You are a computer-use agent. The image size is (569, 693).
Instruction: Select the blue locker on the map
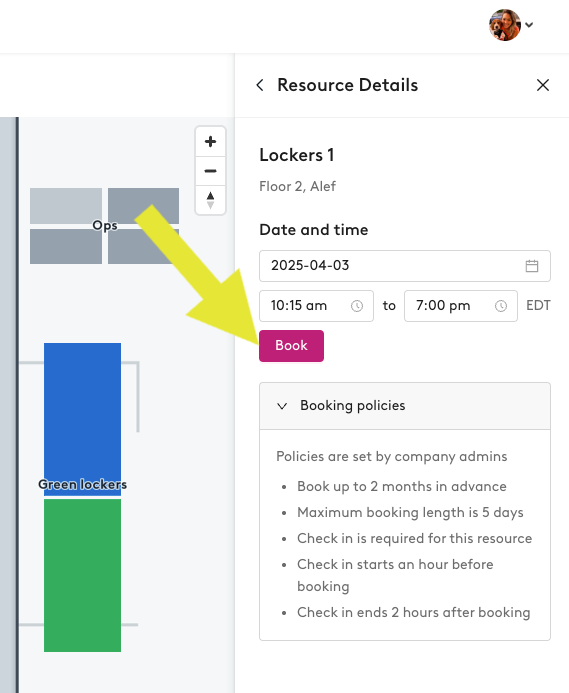click(82, 419)
